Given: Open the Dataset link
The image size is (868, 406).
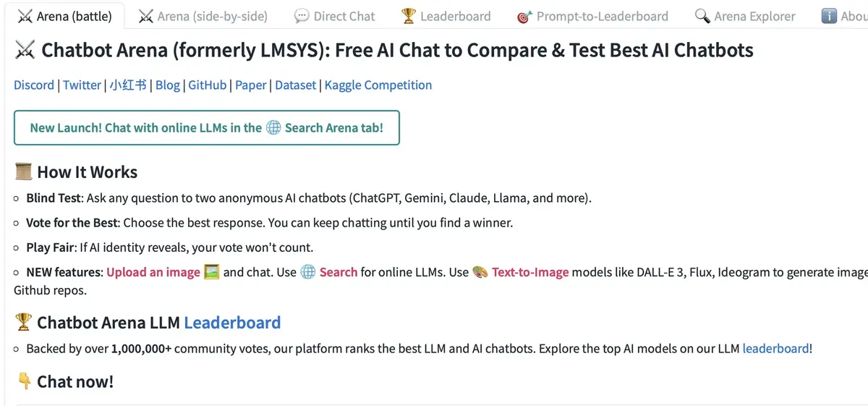Looking at the screenshot, I should tap(296, 85).
